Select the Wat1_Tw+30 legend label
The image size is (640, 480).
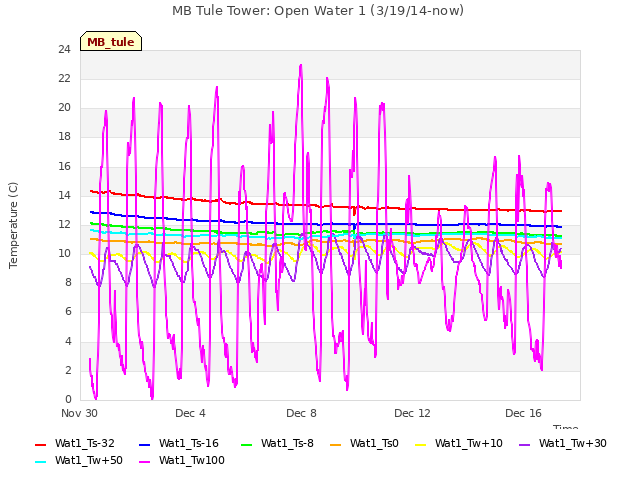tap(573, 444)
